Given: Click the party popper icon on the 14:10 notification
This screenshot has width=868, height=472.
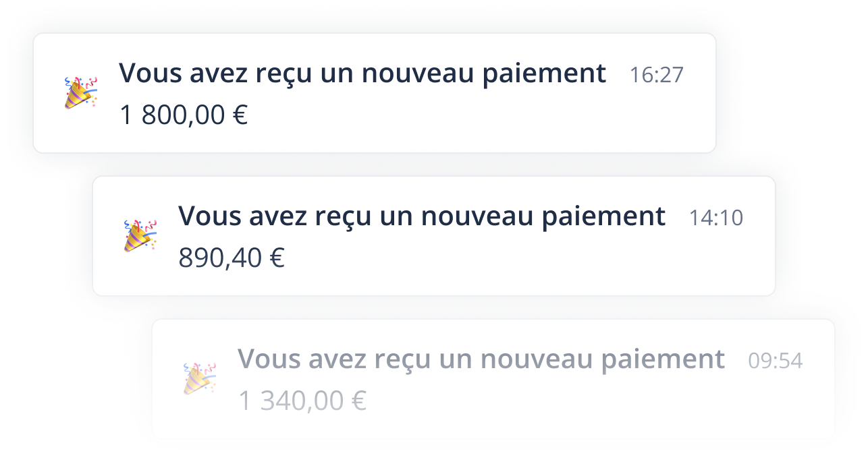Looking at the screenshot, I should tap(140, 235).
